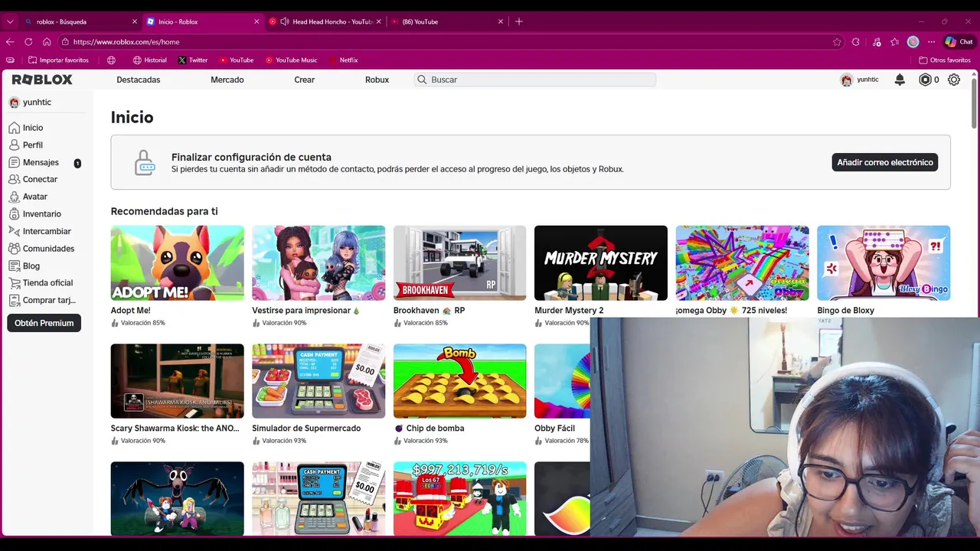The width and height of the screenshot is (980, 551).
Task: Open the Murder Mystery 2 thumbnail
Action: [601, 262]
